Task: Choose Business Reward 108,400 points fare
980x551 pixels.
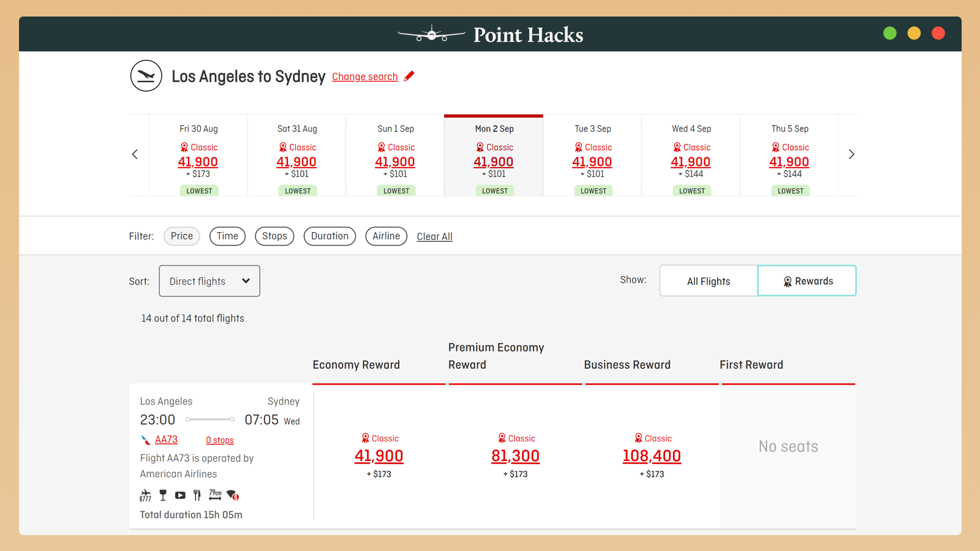Action: tap(652, 456)
